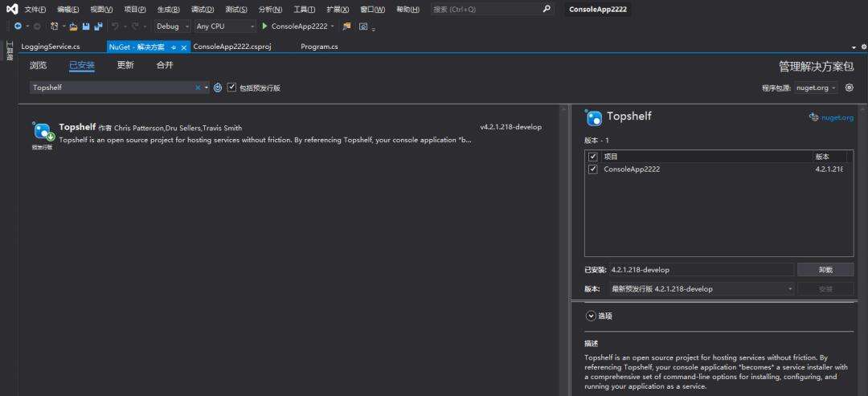This screenshot has width=868, height=396.
Task: Click the save file icon
Action: 86,26
